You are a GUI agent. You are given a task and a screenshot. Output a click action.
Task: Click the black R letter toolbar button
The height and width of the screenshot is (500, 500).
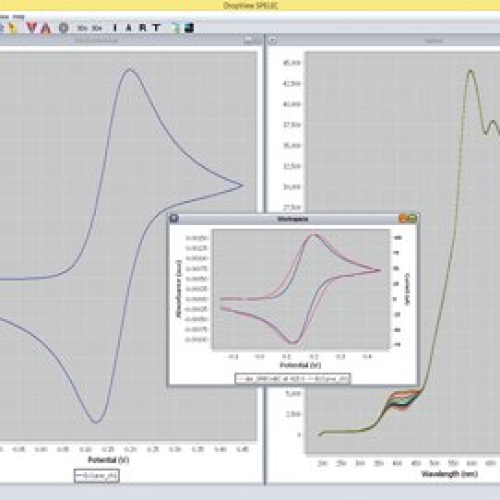143,28
